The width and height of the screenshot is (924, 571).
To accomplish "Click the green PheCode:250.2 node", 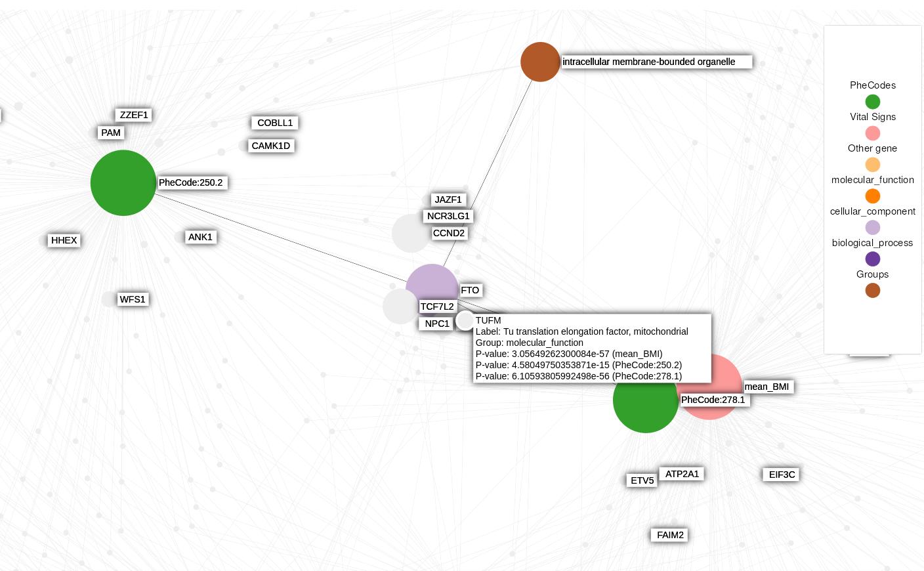I will coord(123,182).
